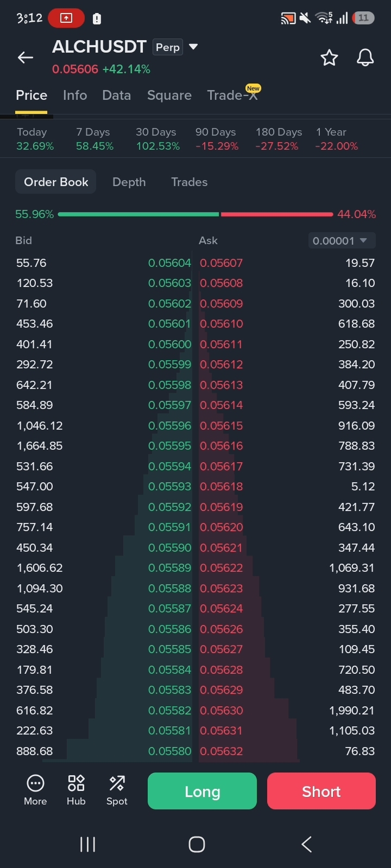Open price alert bell icon
Image resolution: width=391 pixels, height=868 pixels.
(365, 58)
